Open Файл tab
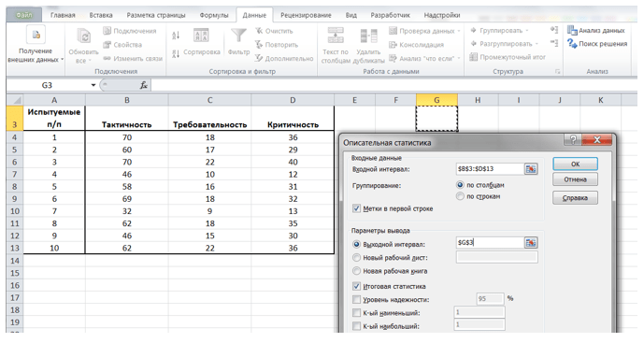The width and height of the screenshot is (644, 343). click(24, 15)
